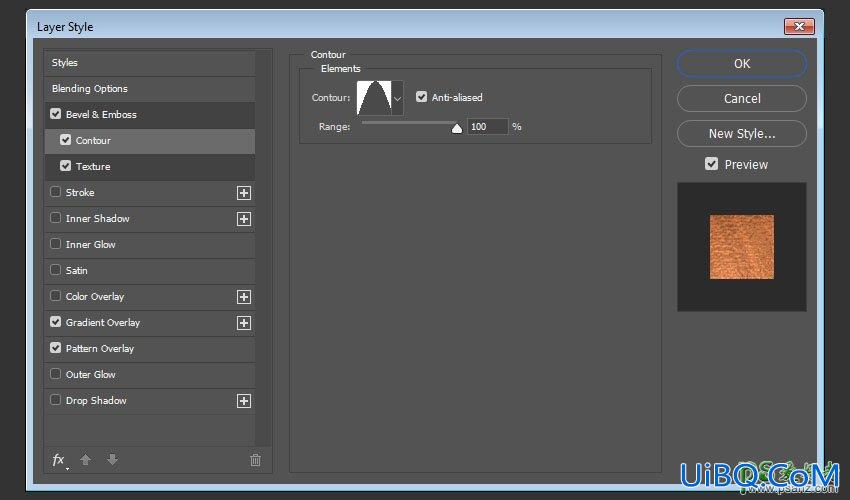Open the fx add-effect menu icon
This screenshot has width=850, height=500.
tap(59, 460)
